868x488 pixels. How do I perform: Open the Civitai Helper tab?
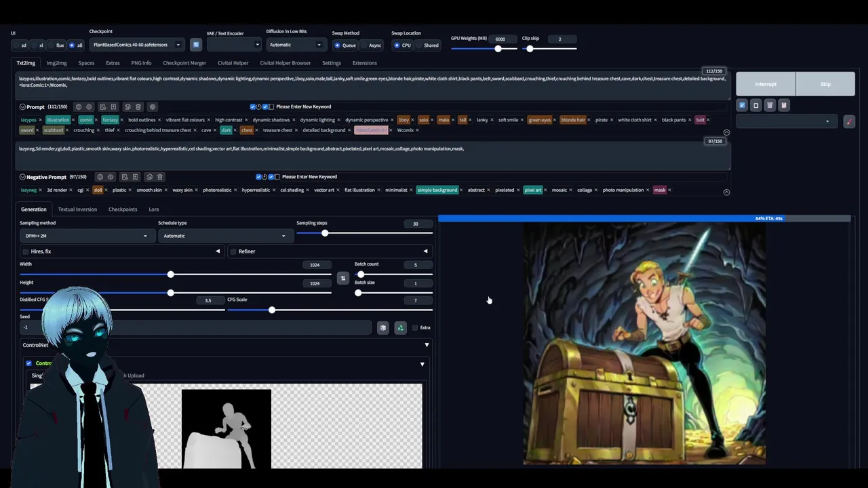pos(233,63)
